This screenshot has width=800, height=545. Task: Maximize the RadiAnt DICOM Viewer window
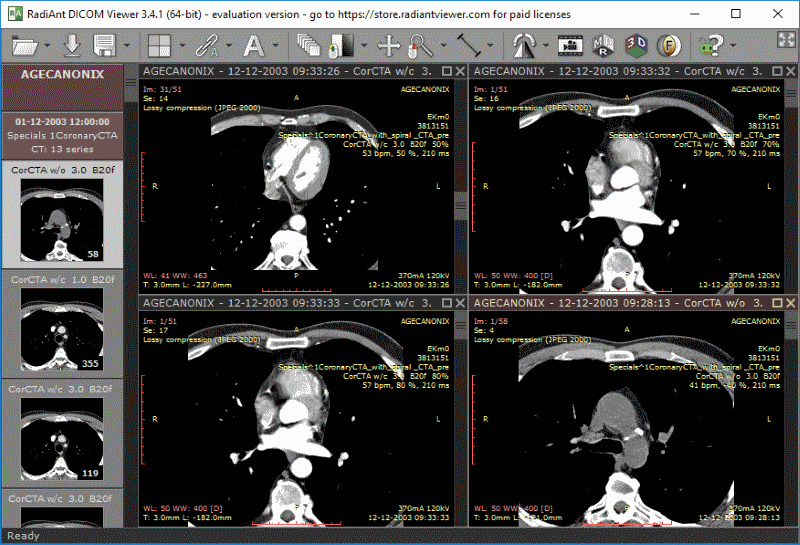coord(736,14)
